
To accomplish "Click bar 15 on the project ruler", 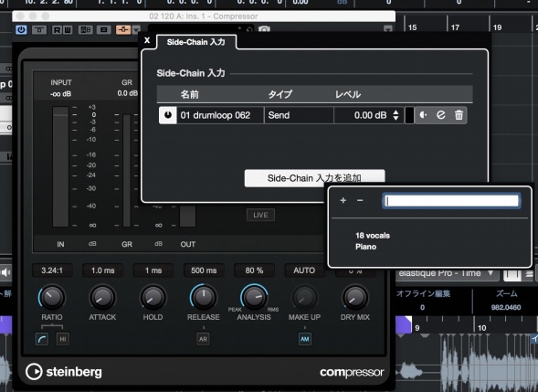I will point(413,27).
